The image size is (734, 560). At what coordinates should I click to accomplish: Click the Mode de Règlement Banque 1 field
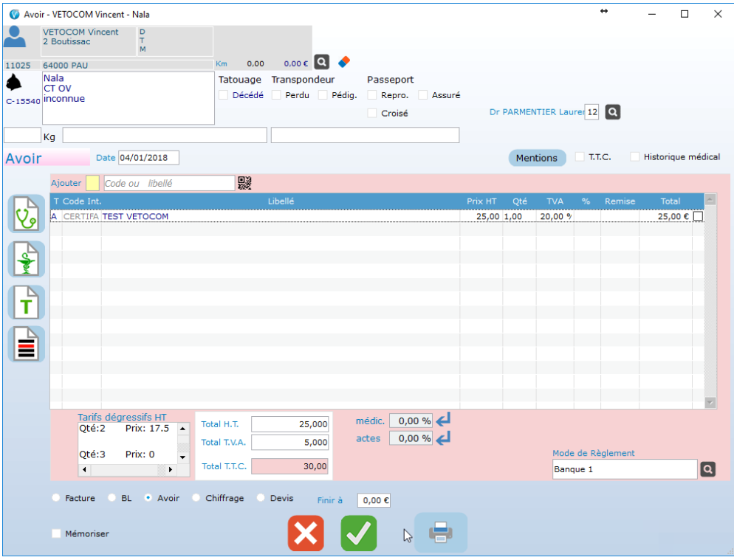click(x=625, y=469)
